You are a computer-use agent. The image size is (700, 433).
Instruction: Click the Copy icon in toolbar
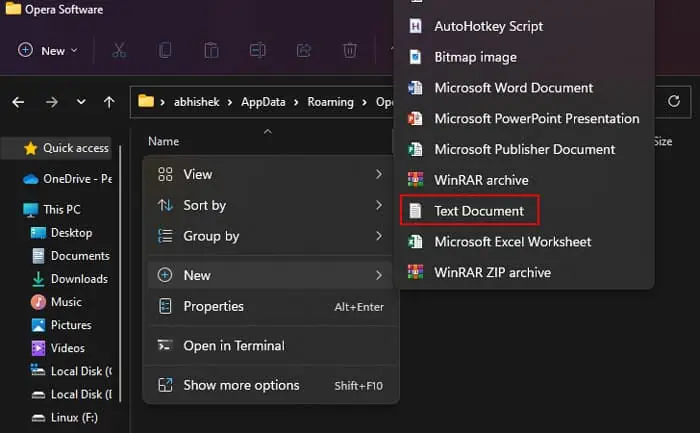165,50
